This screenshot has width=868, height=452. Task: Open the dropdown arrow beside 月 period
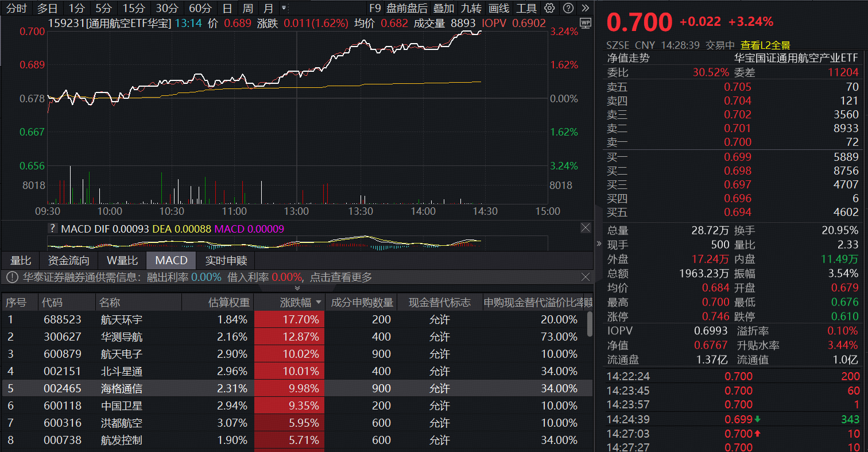284,8
